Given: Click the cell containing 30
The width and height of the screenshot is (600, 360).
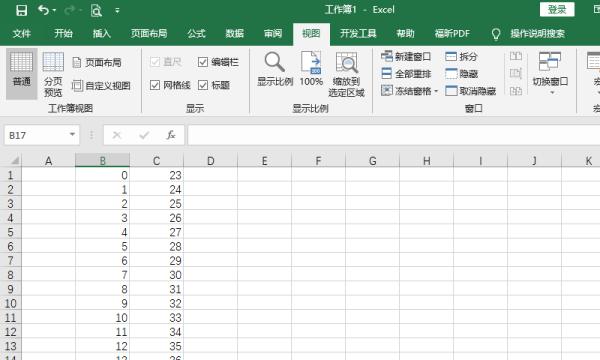Looking at the screenshot, I should (157, 275).
